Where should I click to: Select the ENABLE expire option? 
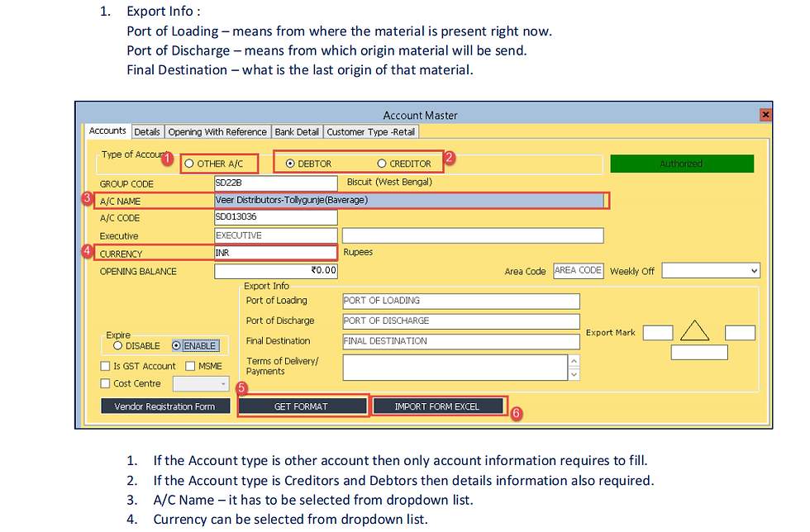tap(176, 345)
